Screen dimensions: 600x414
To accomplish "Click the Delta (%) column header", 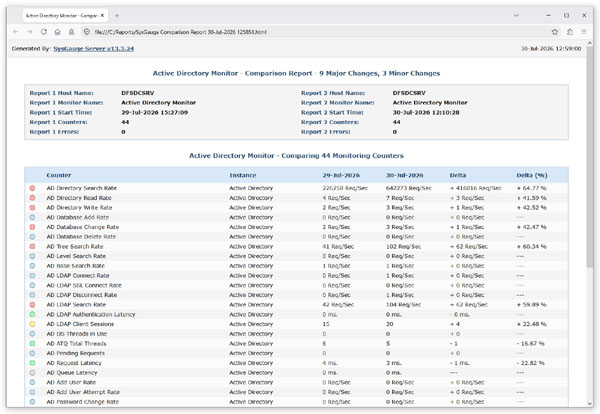I will click(532, 175).
